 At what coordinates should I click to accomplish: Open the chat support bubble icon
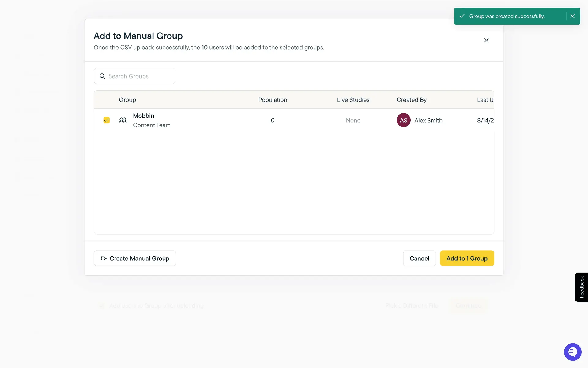coord(572,352)
